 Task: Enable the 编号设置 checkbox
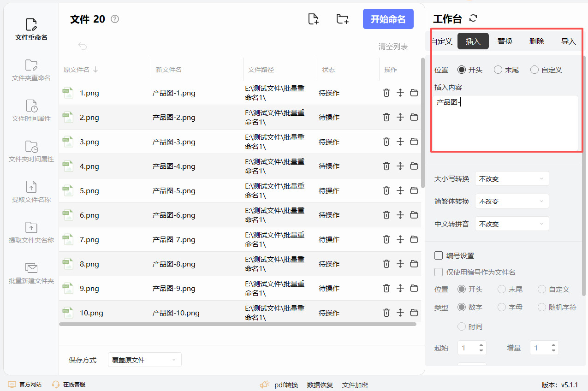click(439, 255)
